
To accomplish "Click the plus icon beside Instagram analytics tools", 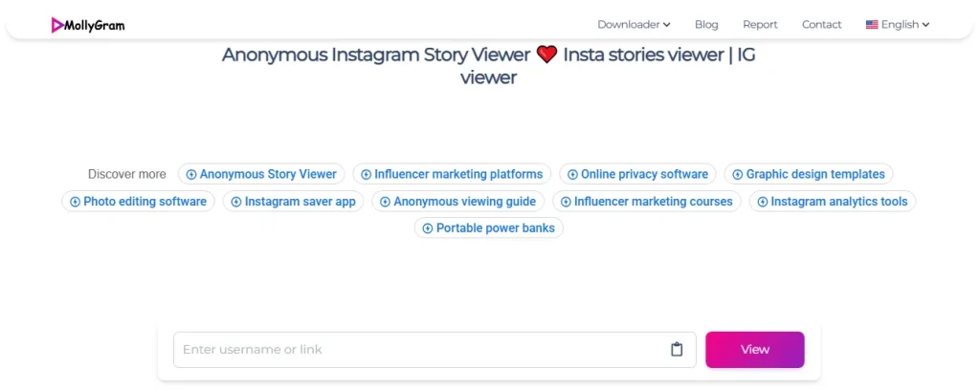I will (762, 202).
